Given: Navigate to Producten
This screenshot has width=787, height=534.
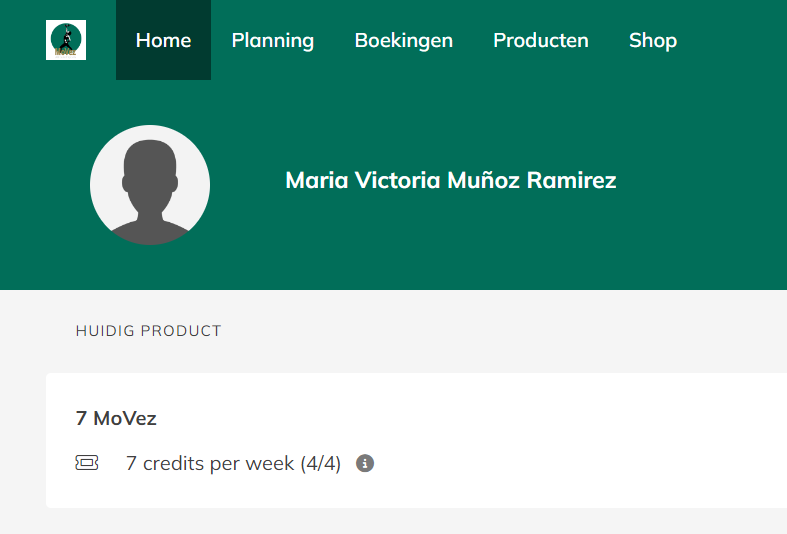Looking at the screenshot, I should pyautogui.click(x=541, y=40).
